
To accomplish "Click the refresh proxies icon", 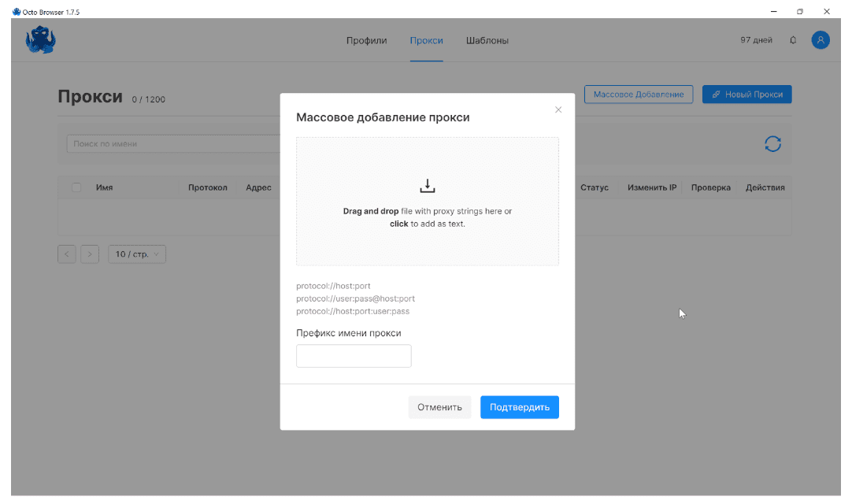I will coord(772,144).
